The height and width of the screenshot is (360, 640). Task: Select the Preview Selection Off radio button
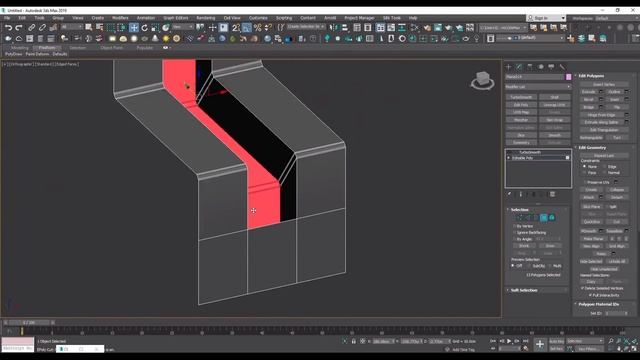(513, 266)
